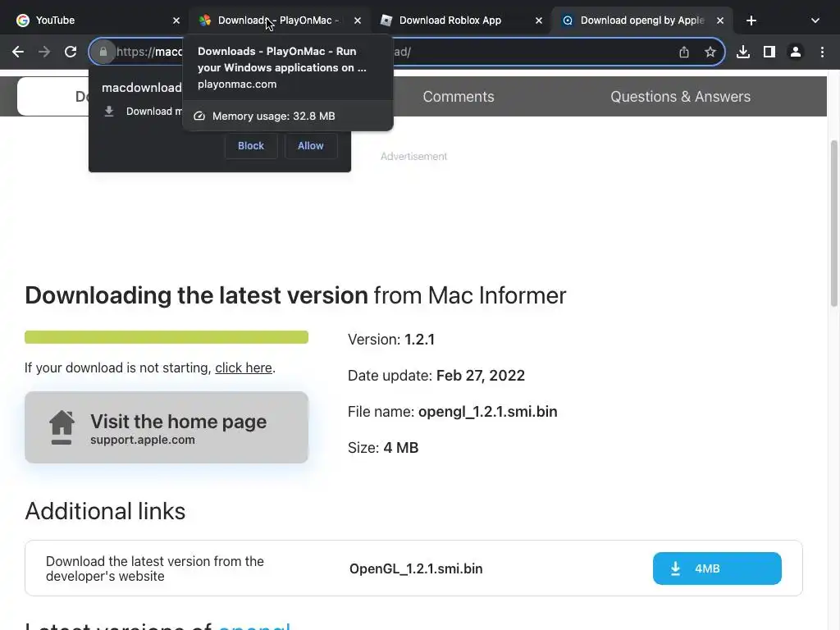Close the Download Roblox App tab
840x630 pixels.
pos(539,21)
